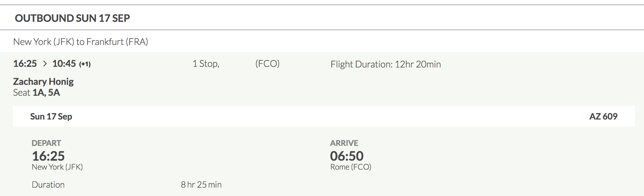The width and height of the screenshot is (644, 196).
Task: Click the 1 Stop text
Action: (x=206, y=64)
